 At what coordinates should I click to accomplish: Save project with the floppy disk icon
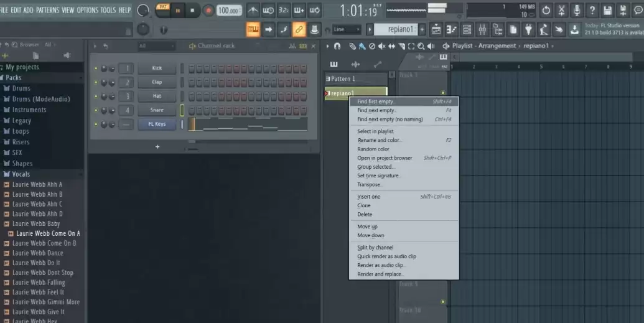pyautogui.click(x=607, y=11)
